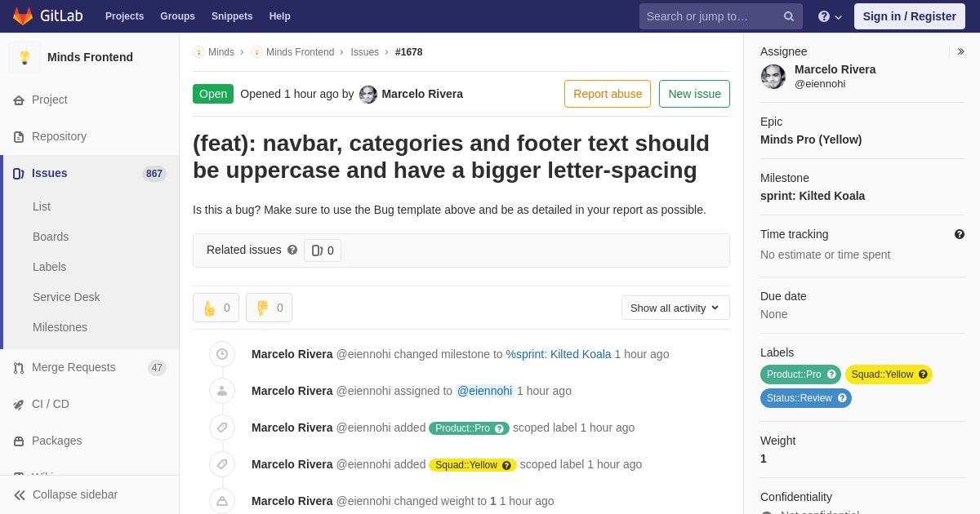Click the Minds Frontend lightbulb avatar
The height and width of the screenshot is (514, 980).
click(x=24, y=57)
